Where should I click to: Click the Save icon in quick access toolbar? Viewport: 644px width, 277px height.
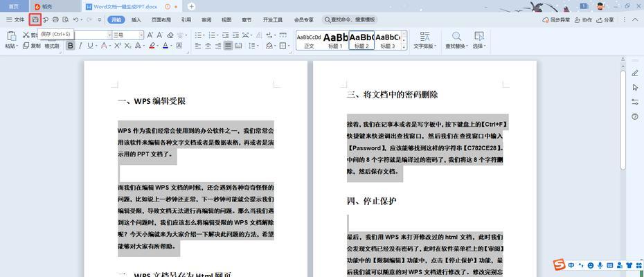coord(35,19)
